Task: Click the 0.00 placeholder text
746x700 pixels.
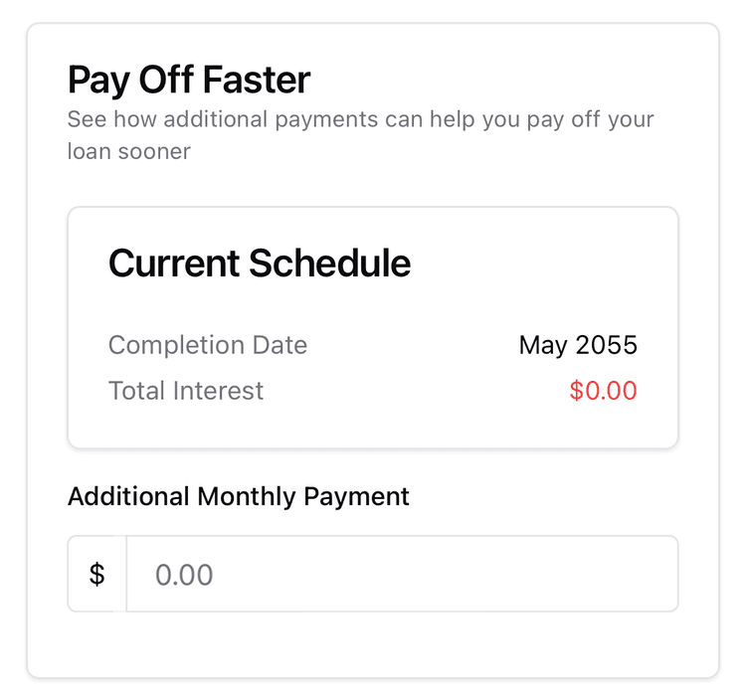Action: (x=184, y=575)
